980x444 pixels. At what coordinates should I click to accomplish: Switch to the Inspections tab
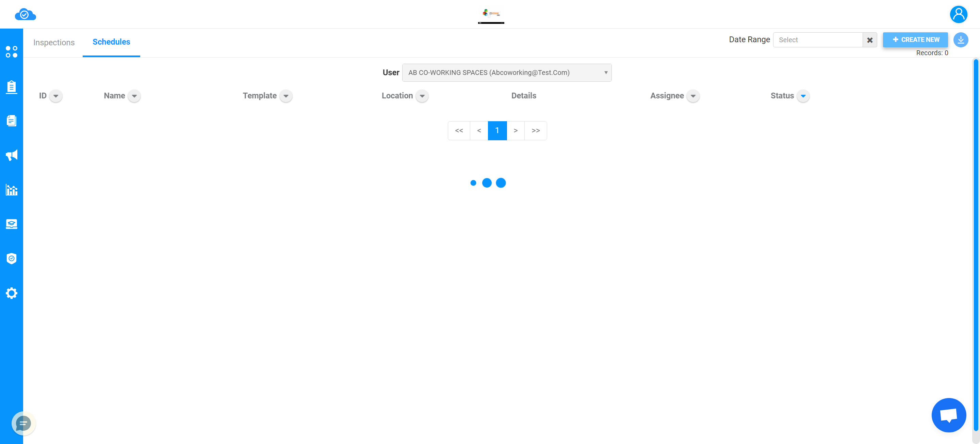pos(54,43)
